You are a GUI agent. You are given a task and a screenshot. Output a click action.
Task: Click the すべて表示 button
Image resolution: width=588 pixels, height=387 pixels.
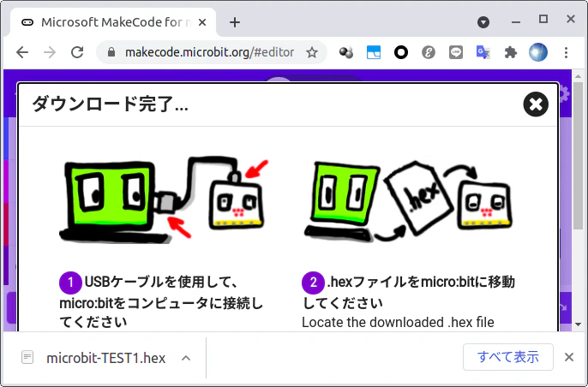click(x=508, y=357)
